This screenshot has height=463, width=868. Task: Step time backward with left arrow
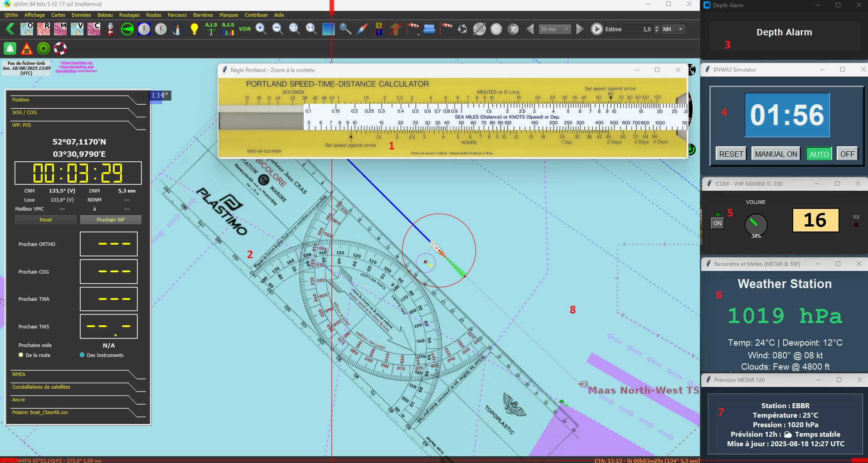click(x=530, y=29)
